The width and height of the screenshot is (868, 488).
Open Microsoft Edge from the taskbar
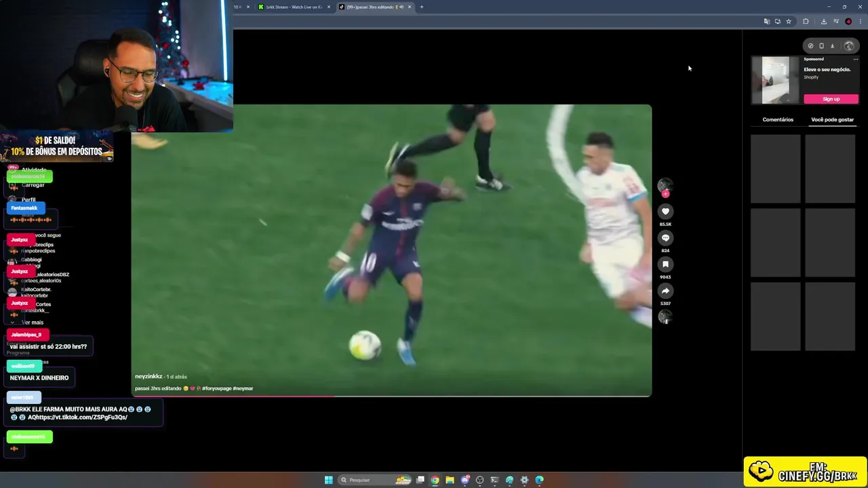pyautogui.click(x=539, y=480)
